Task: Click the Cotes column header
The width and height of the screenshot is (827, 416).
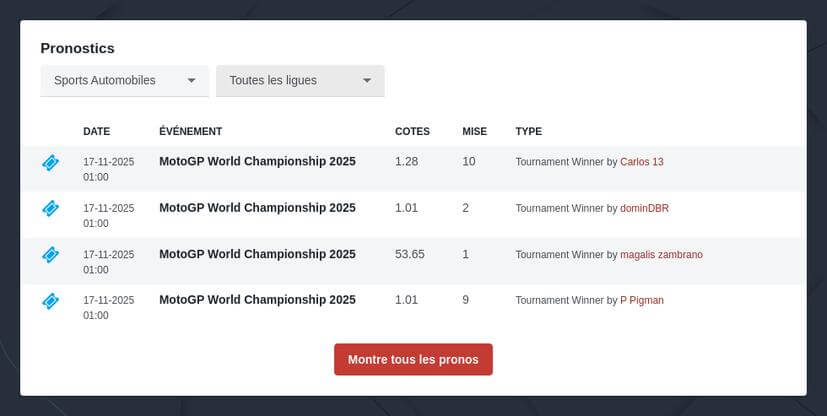Action: click(x=412, y=131)
